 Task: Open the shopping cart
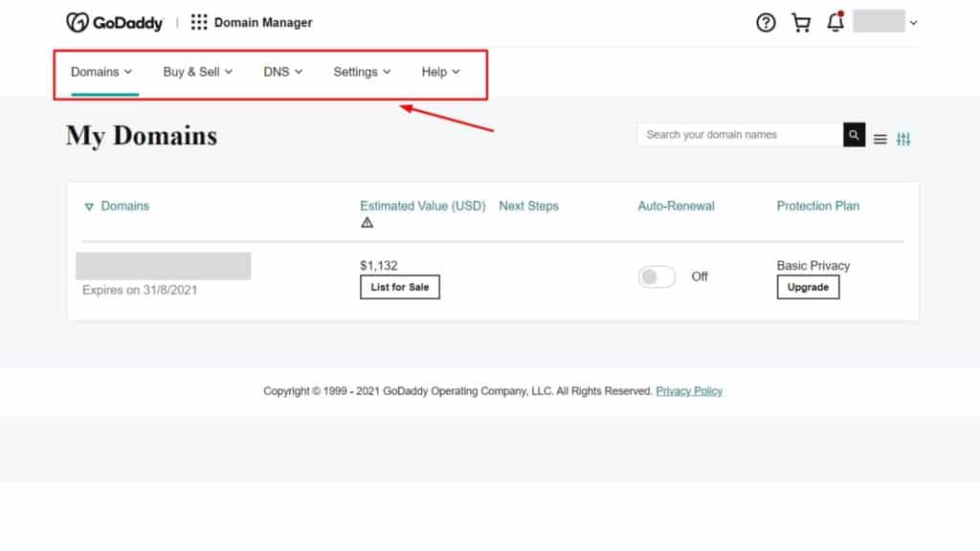[801, 23]
